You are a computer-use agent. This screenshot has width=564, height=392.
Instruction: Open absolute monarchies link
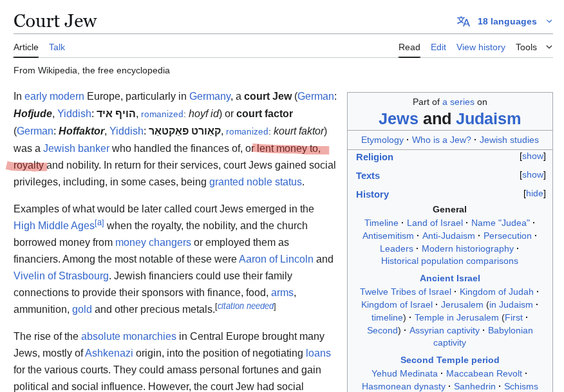click(128, 336)
